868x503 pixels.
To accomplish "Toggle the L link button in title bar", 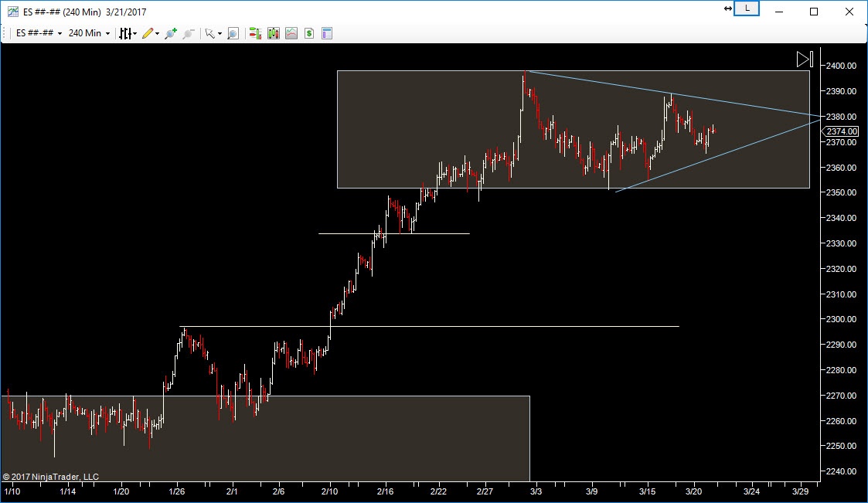I will click(x=747, y=8).
